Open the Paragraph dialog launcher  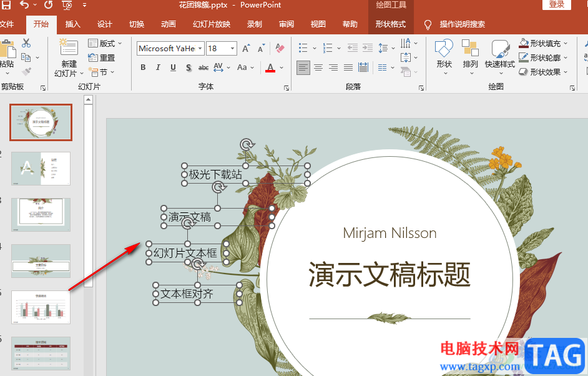coord(421,88)
